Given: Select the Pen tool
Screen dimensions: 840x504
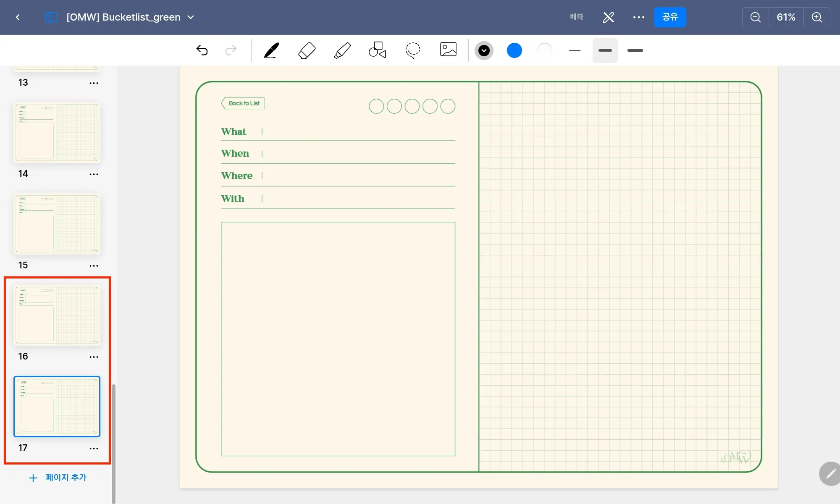Looking at the screenshot, I should pos(271,50).
